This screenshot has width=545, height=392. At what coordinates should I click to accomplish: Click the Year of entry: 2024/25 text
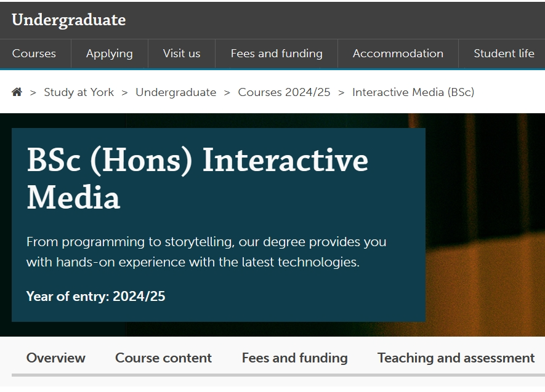[x=96, y=296]
